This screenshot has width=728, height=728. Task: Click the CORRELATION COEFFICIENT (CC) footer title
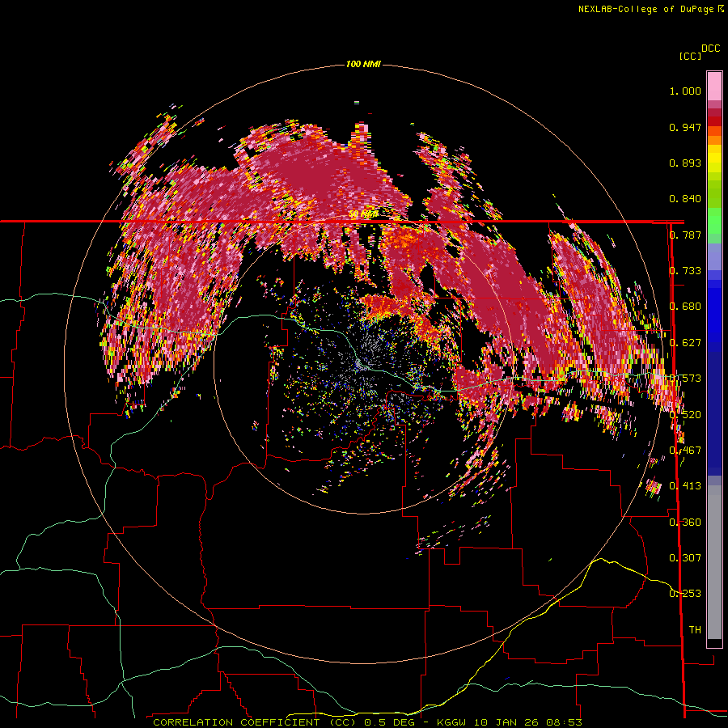coord(255,722)
